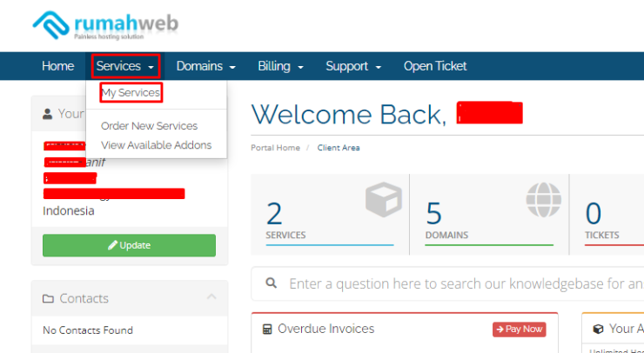
Task: Go to the Home menu item
Action: point(58,66)
